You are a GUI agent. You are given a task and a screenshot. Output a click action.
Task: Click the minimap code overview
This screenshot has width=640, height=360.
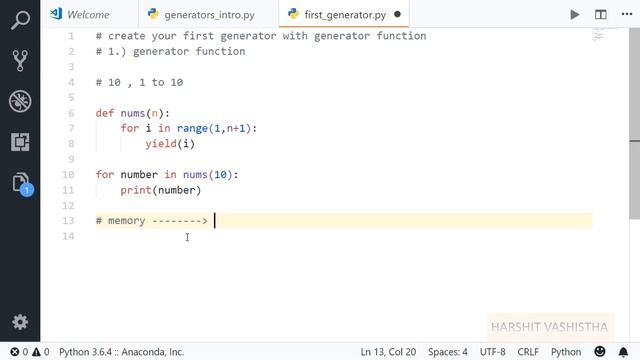coord(600,35)
